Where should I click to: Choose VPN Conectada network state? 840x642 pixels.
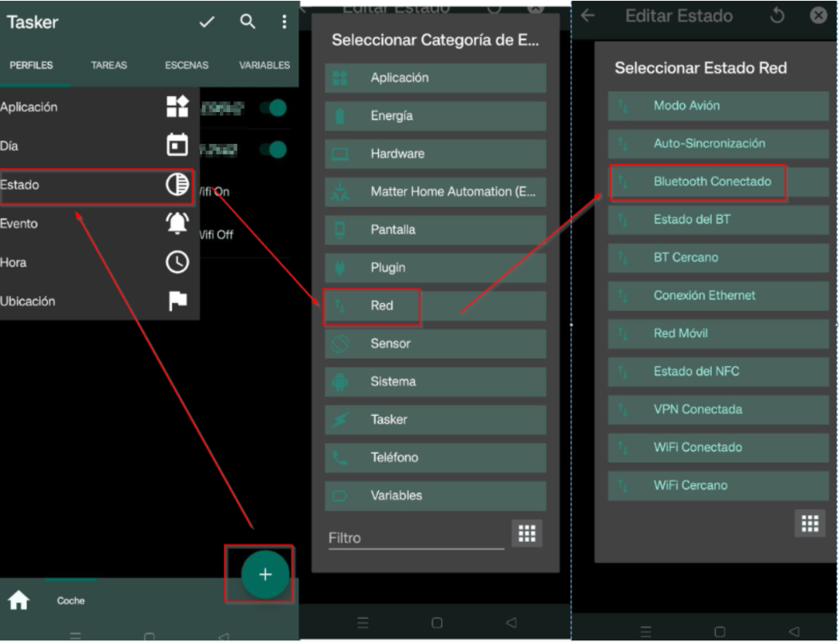tap(718, 410)
